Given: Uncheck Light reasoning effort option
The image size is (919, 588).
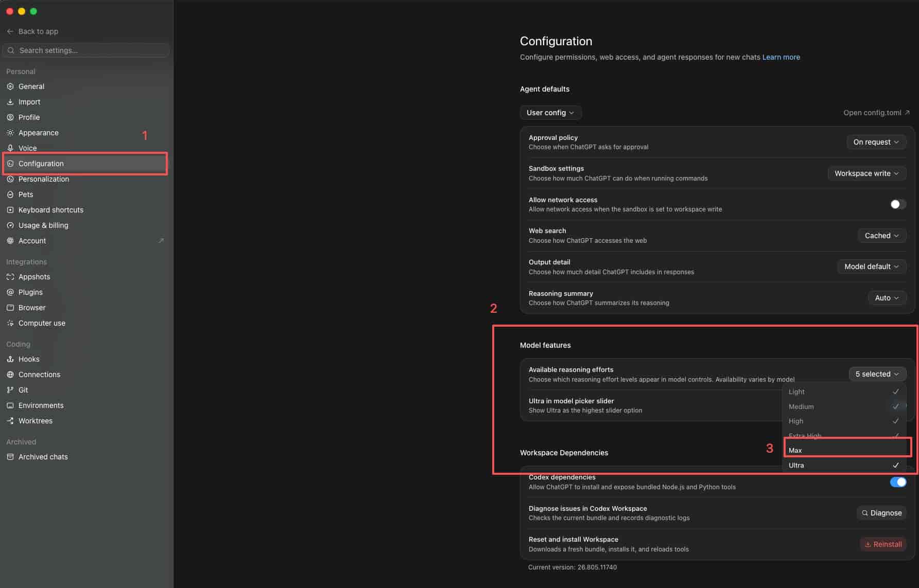Looking at the screenshot, I should (844, 392).
